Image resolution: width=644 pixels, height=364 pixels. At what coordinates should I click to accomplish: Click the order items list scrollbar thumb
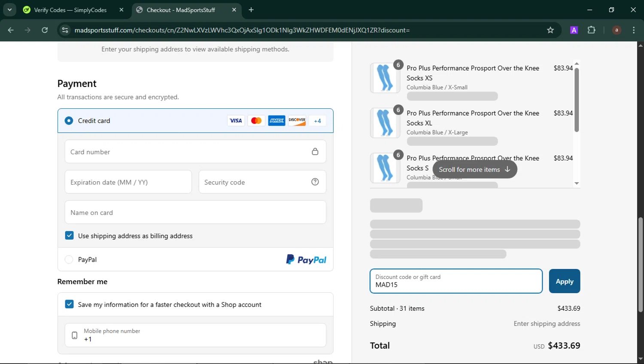click(577, 100)
